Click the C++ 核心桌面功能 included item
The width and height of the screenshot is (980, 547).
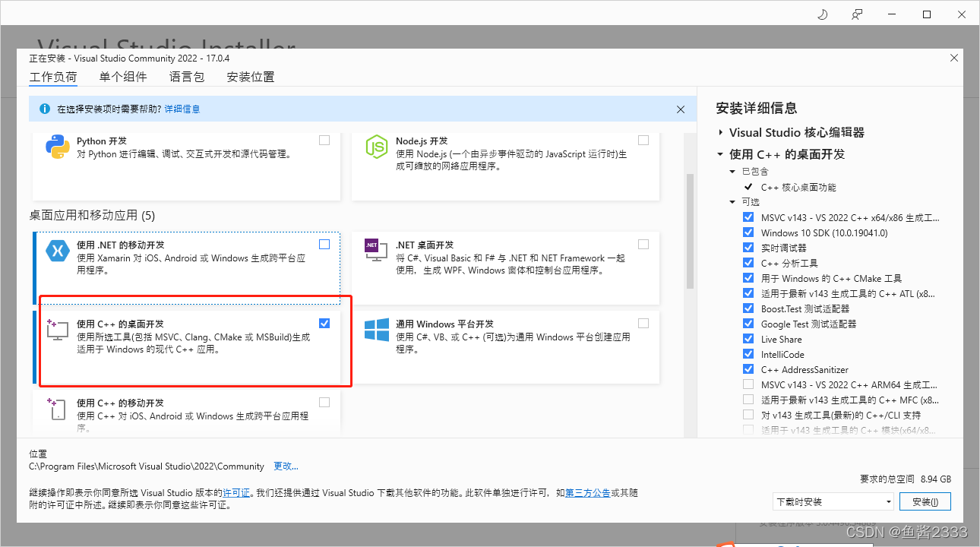point(798,187)
